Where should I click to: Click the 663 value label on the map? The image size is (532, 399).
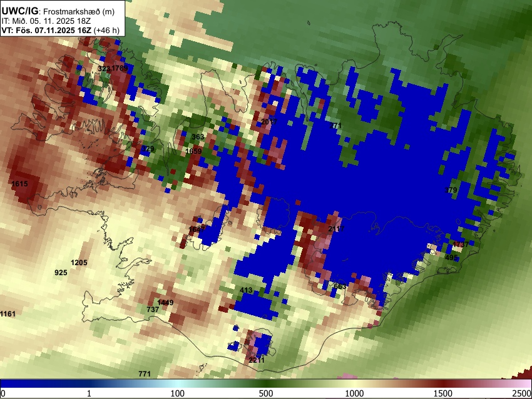pos(340,286)
